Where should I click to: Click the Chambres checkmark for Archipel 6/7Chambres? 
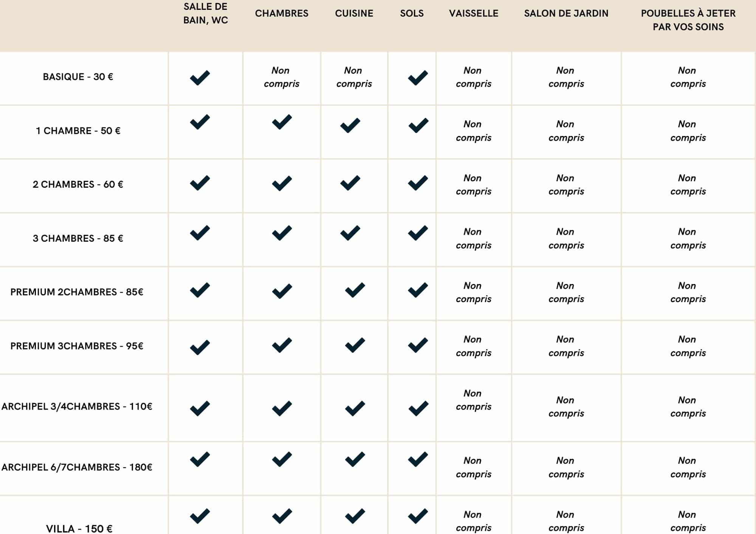click(282, 459)
